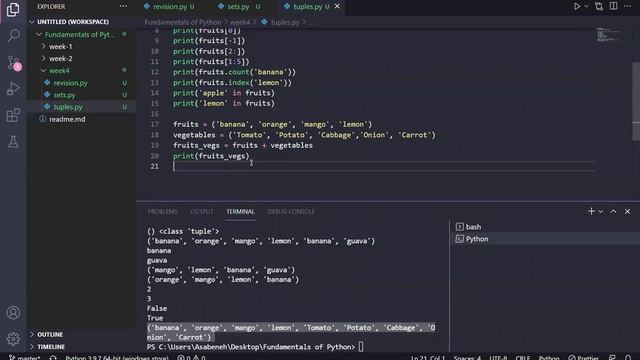Maximize the panel with the up chevron
Image resolution: width=640 pixels, height=360 pixels.
(x=613, y=211)
